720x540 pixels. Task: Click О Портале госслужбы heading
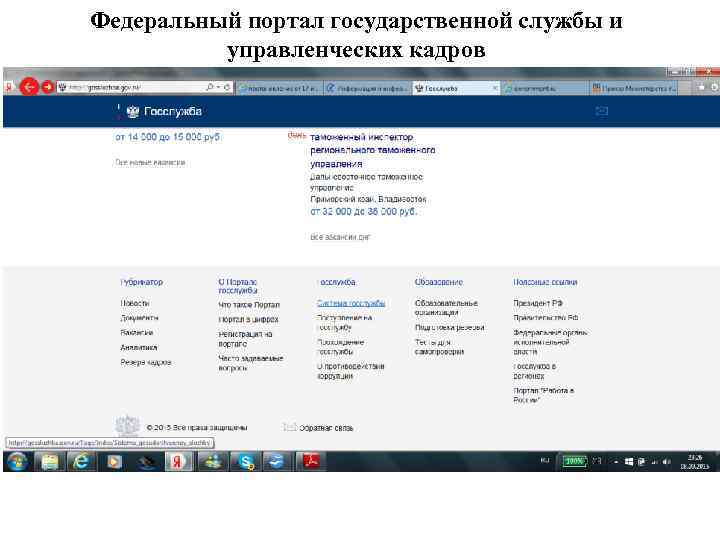237,286
